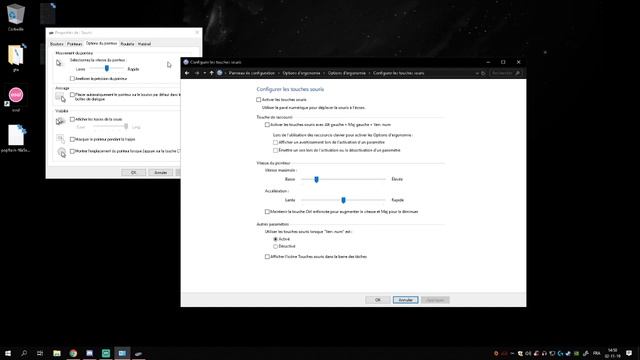Viewport: 640px width, 360px height.
Task: Click the Configurer les touches souris heading
Action: [x=290, y=89]
